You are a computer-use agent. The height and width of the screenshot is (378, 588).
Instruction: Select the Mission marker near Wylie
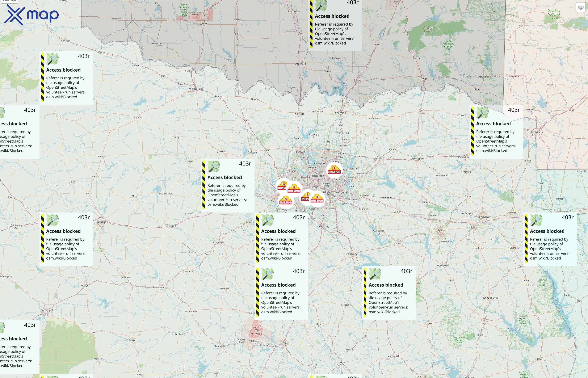tap(334, 170)
